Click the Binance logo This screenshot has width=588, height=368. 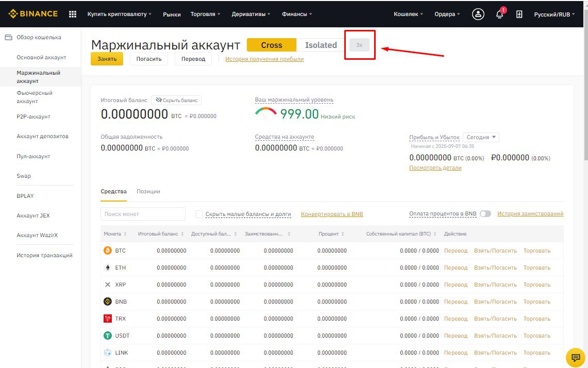[x=33, y=14]
